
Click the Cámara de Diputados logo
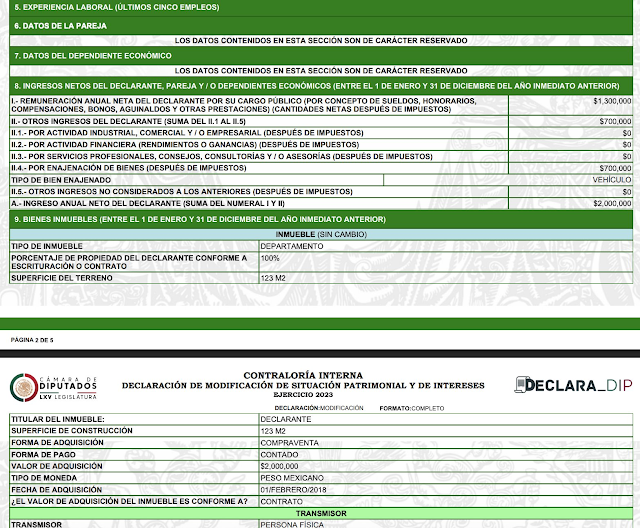pos(53,387)
